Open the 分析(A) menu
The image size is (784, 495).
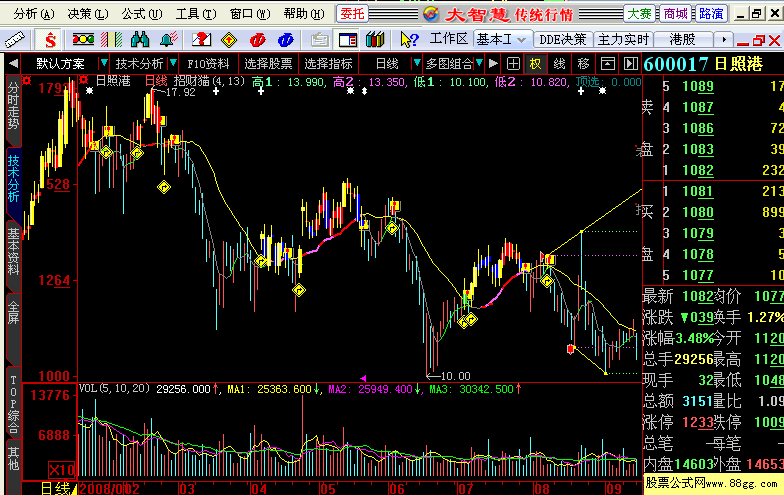coord(33,14)
